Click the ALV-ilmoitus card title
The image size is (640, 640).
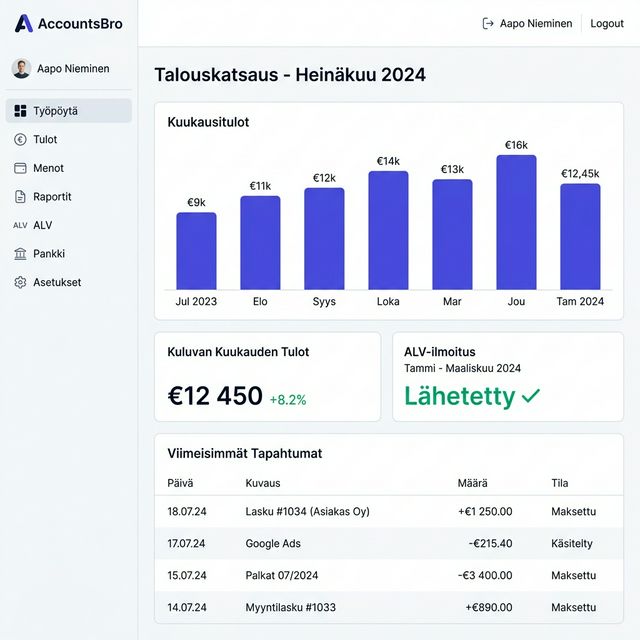tap(440, 352)
